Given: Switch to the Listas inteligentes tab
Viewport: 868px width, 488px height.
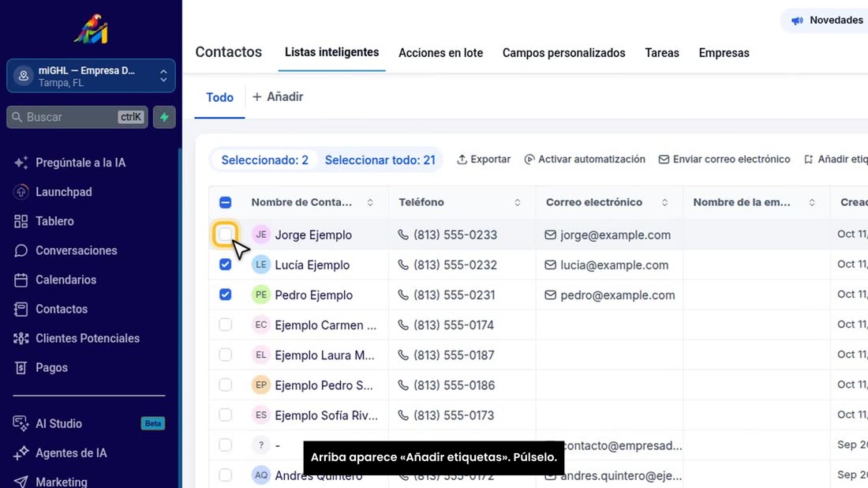Looking at the screenshot, I should tap(331, 53).
